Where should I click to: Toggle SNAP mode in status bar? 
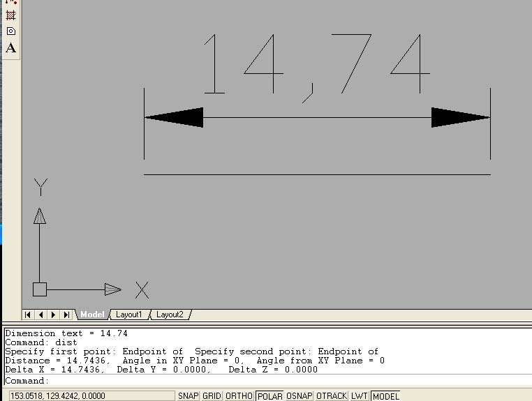(x=189, y=396)
